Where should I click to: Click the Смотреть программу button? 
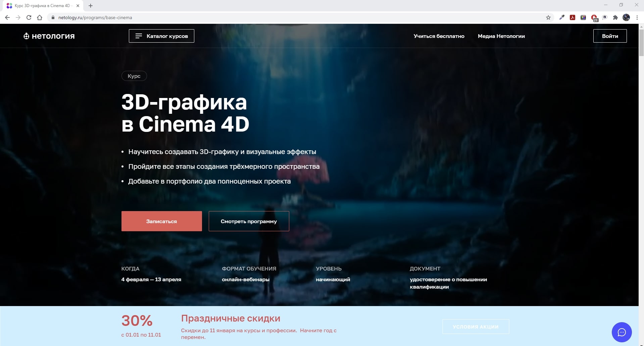pyautogui.click(x=249, y=221)
